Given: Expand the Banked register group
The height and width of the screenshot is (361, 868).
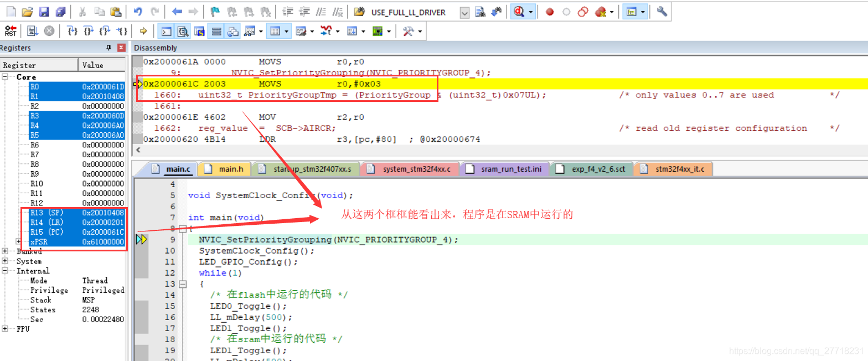Looking at the screenshot, I should click(6, 251).
